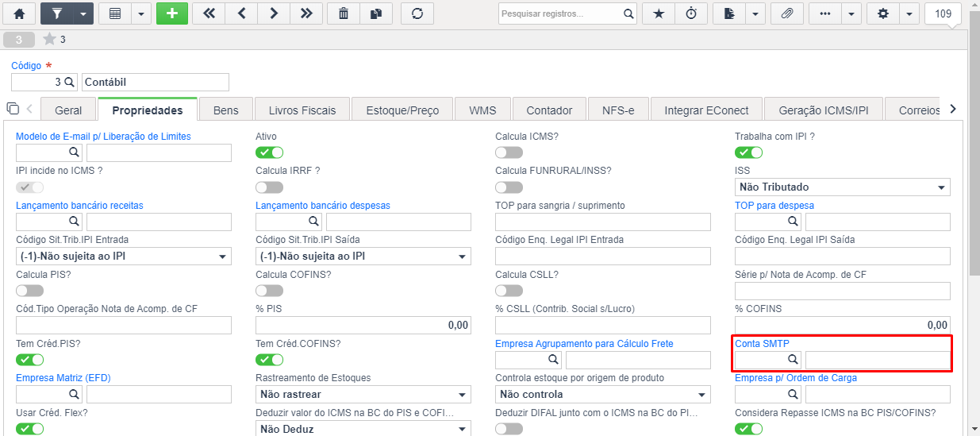Click the Lançamento bancário receitas link
Screen dimensions: 980x436
(79, 206)
